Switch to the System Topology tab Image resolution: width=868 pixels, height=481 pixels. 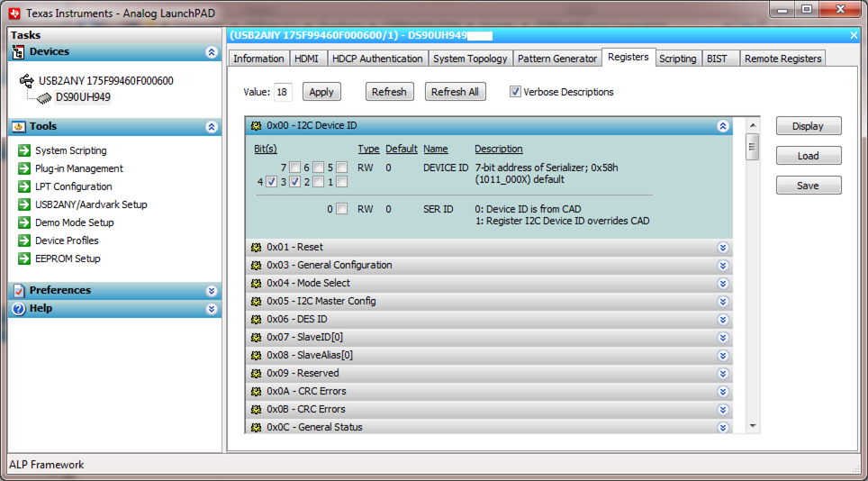coord(470,59)
